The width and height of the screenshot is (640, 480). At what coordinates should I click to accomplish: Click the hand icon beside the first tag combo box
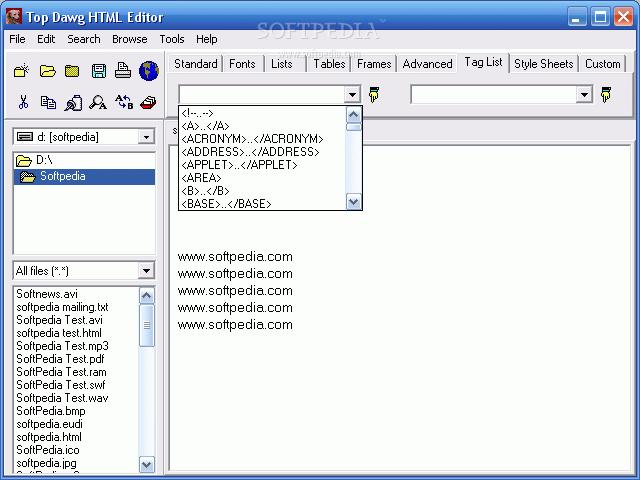[x=373, y=94]
